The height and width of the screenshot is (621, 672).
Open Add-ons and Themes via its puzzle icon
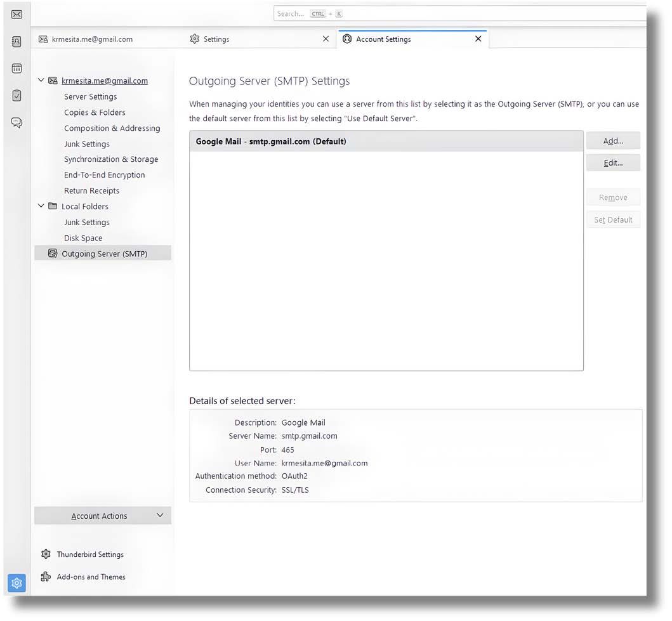(x=46, y=577)
